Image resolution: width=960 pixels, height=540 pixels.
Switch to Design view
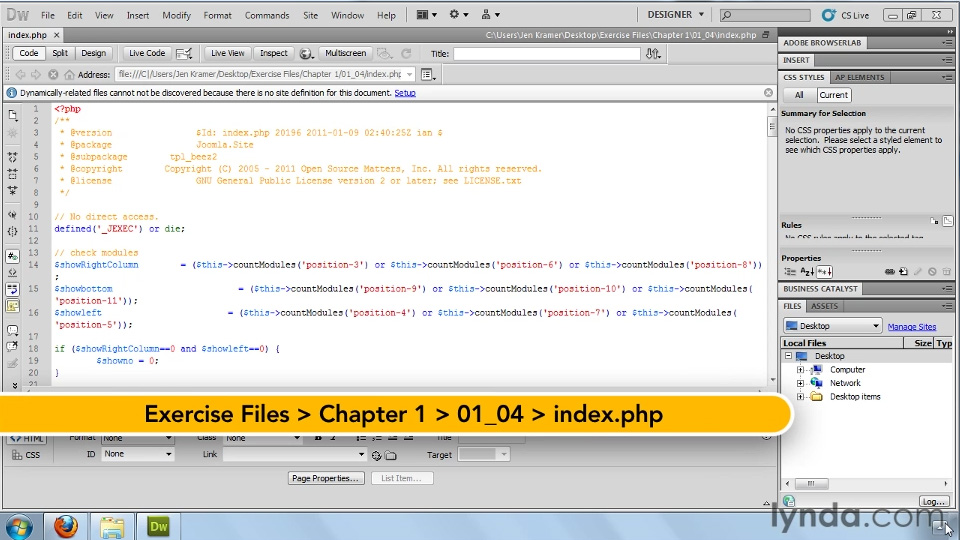point(93,53)
